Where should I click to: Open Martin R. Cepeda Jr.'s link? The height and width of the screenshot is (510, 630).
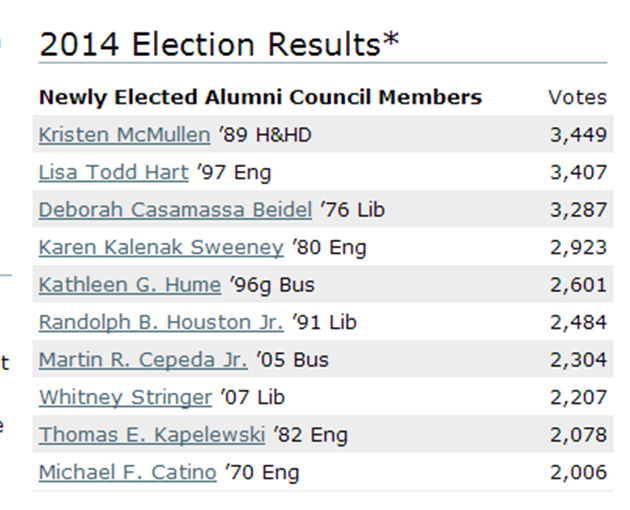143,360
